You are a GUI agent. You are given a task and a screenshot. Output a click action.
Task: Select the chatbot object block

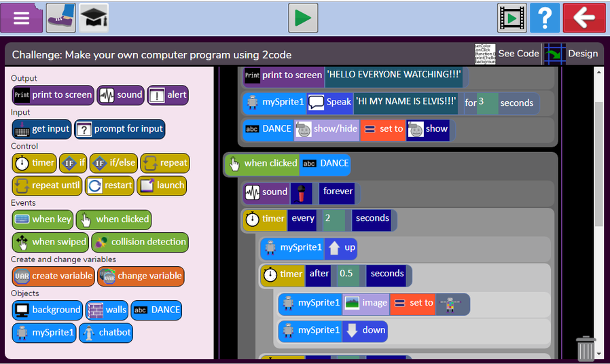[x=106, y=333]
